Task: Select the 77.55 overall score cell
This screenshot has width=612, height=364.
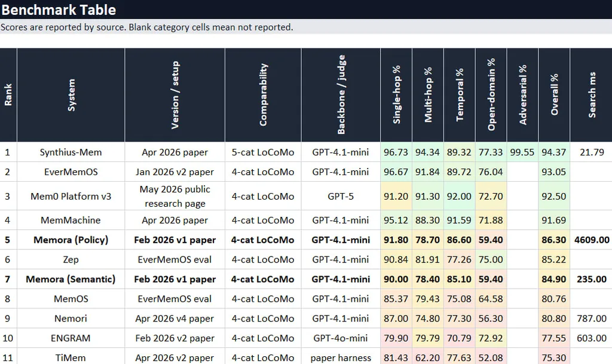Action: point(554,338)
